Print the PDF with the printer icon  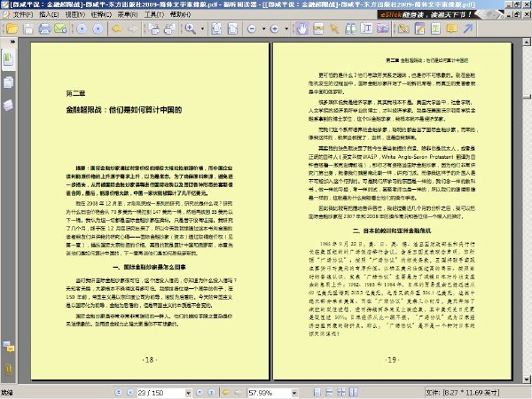44,28
